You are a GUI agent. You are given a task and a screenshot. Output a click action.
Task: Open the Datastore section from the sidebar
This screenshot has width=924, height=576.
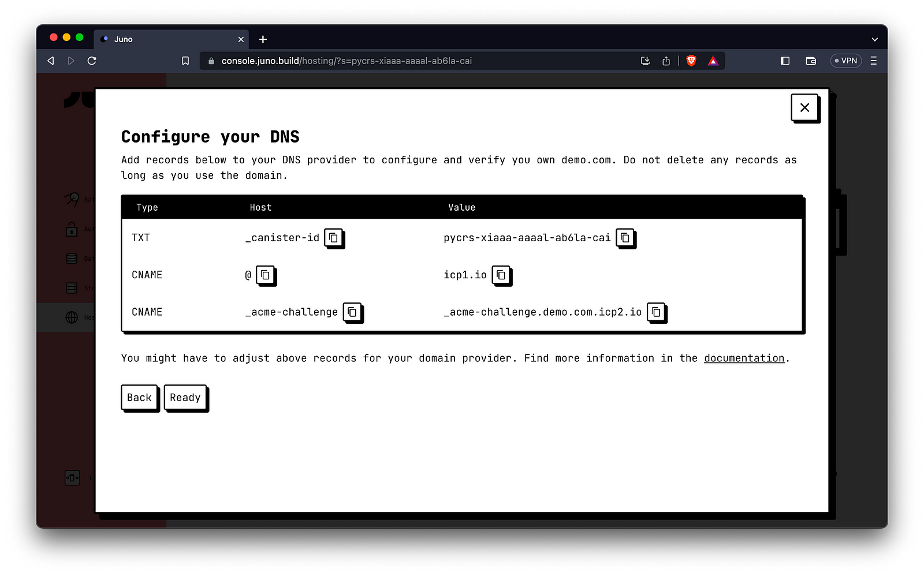pos(71,259)
